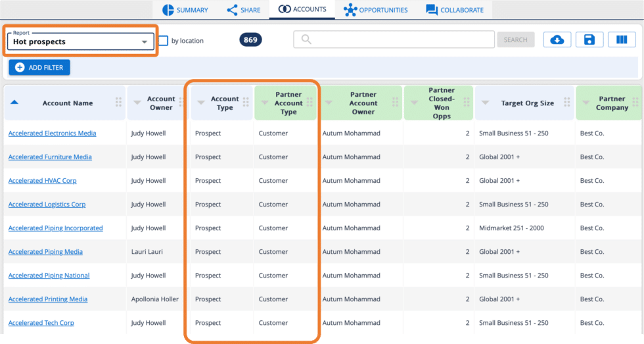Open the Report dropdown showing Hot prospects
644x344 pixels.
point(80,41)
